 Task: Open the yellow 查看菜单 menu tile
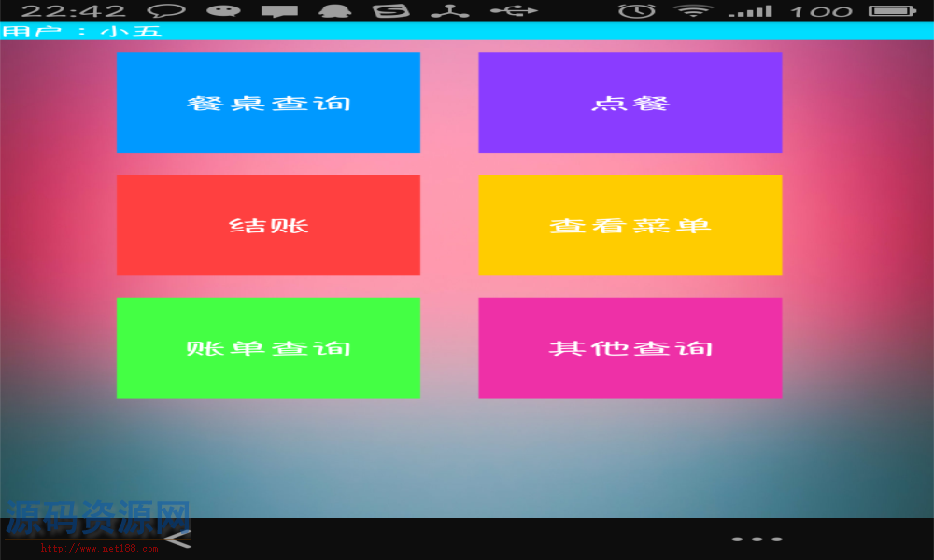(630, 225)
